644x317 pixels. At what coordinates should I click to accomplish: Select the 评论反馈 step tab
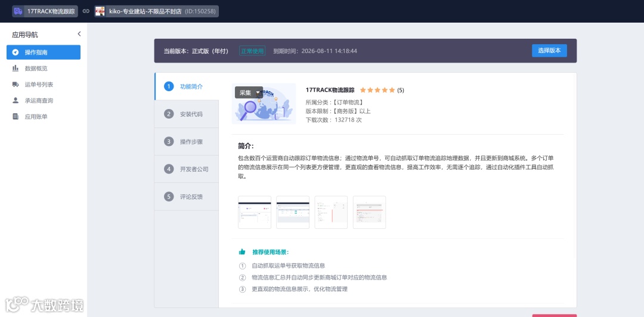pyautogui.click(x=187, y=197)
